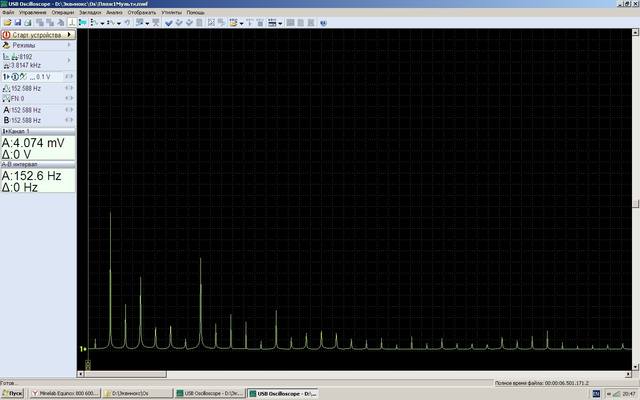Save file with the floppy disk icon
The image size is (640, 400).
click(18, 23)
